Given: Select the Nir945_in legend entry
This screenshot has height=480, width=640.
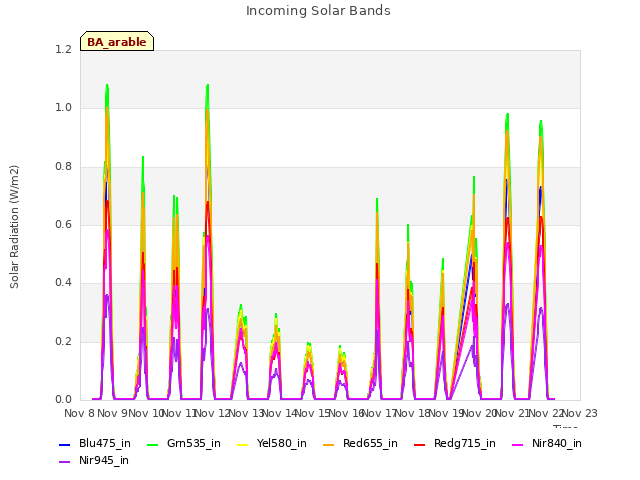Looking at the screenshot, I should [94, 460].
